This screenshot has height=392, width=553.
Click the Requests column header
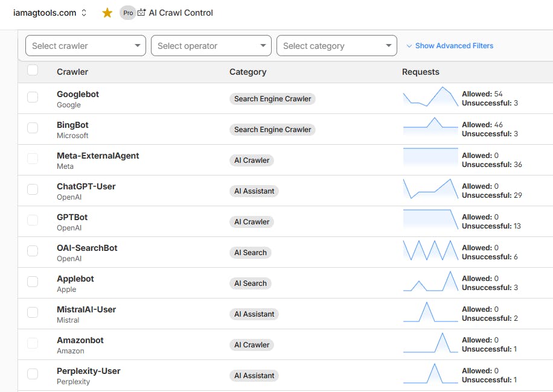(x=421, y=72)
